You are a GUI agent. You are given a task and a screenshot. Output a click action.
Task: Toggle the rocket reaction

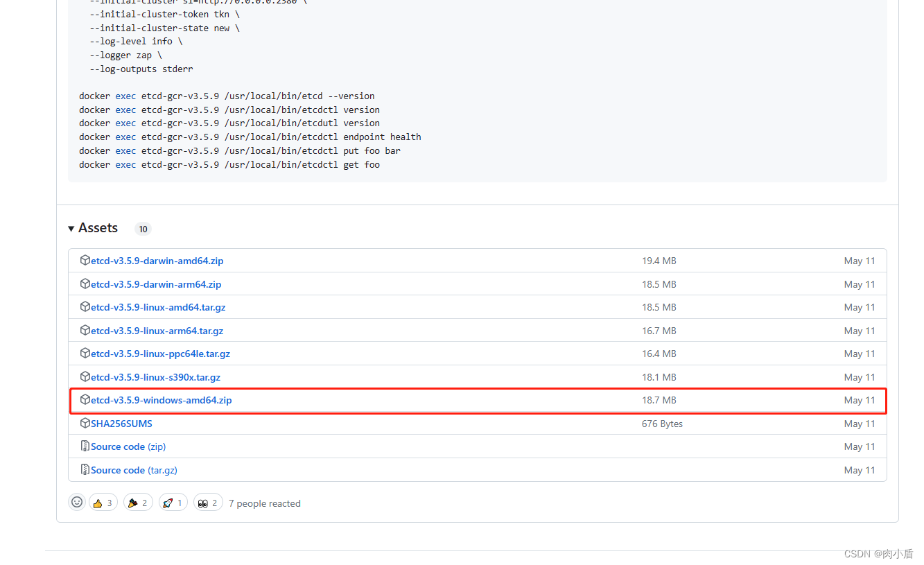click(173, 503)
